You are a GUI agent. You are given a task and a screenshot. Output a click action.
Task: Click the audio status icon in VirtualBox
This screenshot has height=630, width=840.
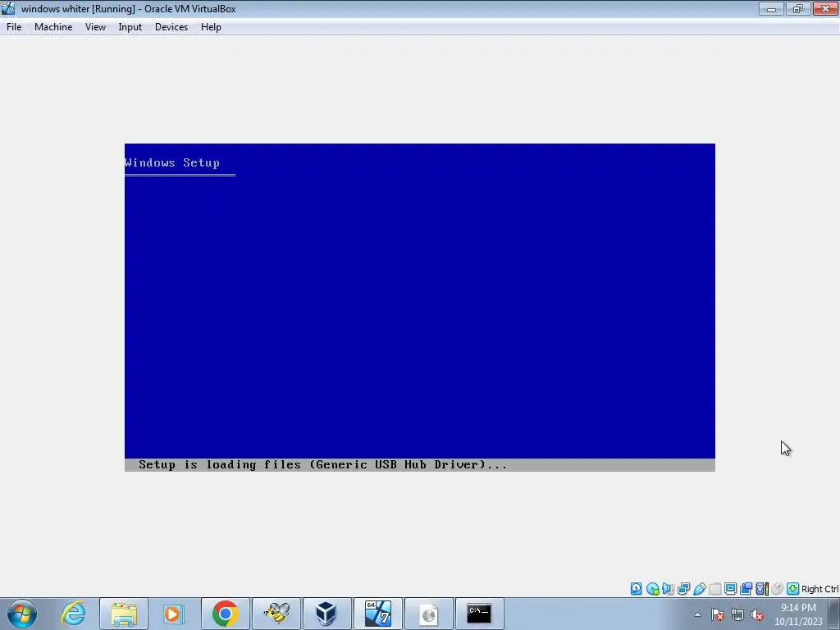coord(668,589)
